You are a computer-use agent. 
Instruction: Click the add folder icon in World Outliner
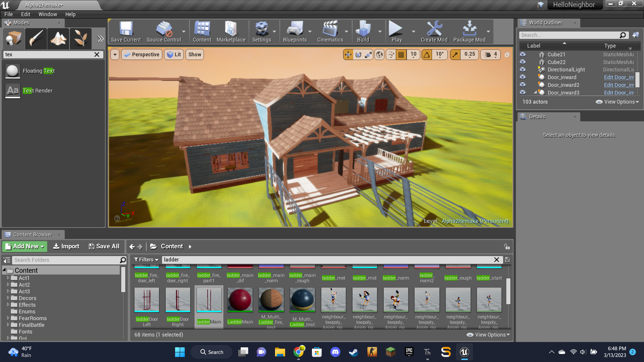(x=635, y=35)
